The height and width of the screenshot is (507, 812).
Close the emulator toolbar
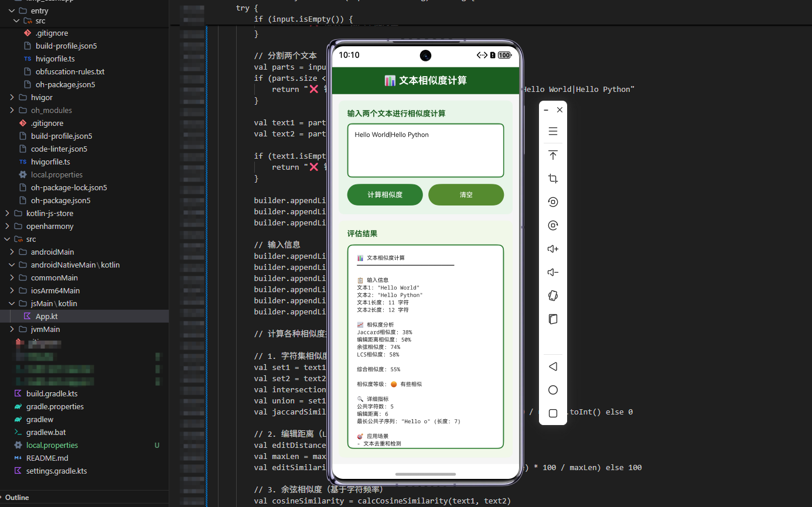(x=559, y=110)
